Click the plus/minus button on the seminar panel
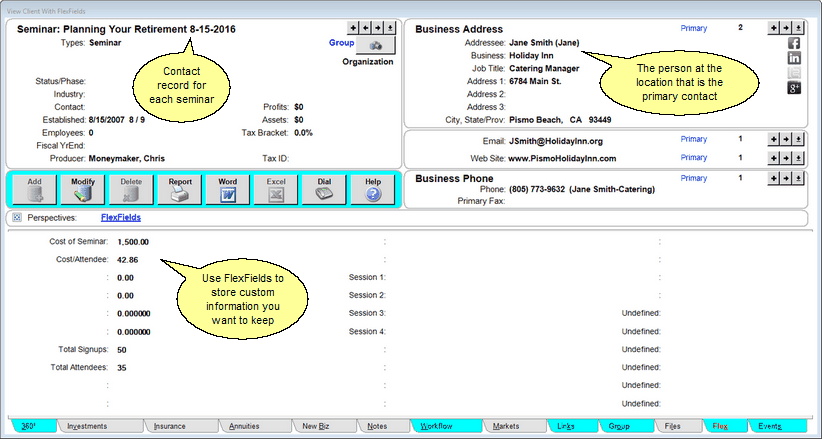This screenshot has height=439, width=822. [x=390, y=28]
